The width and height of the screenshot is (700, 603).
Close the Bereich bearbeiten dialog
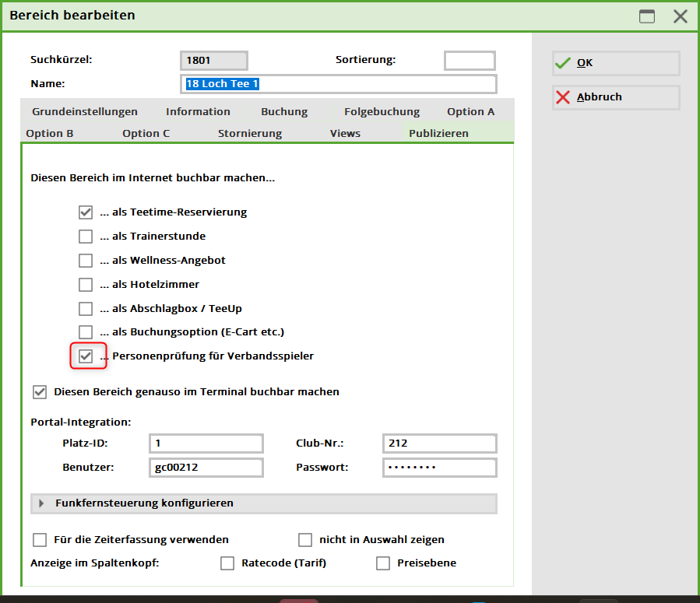tap(680, 16)
